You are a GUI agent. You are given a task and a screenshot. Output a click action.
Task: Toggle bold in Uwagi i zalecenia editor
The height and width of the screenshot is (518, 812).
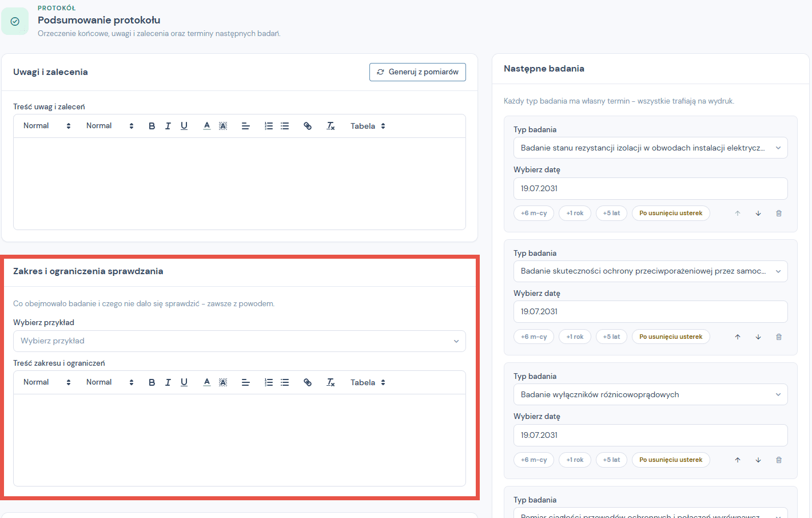[x=152, y=126]
